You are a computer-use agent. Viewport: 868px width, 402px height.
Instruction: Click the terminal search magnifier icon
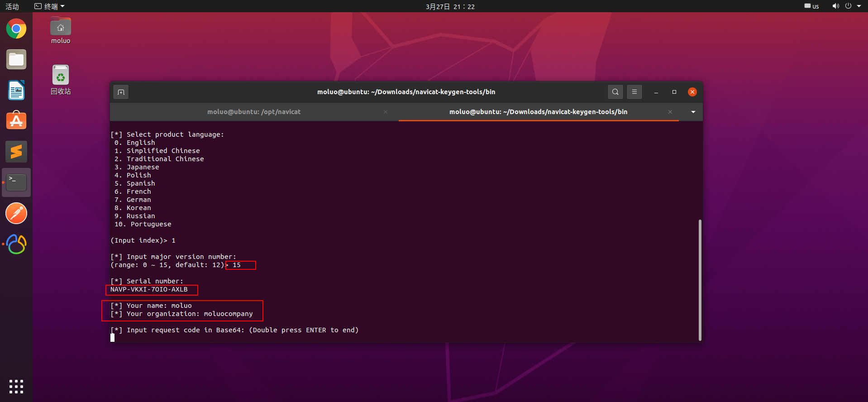(615, 92)
